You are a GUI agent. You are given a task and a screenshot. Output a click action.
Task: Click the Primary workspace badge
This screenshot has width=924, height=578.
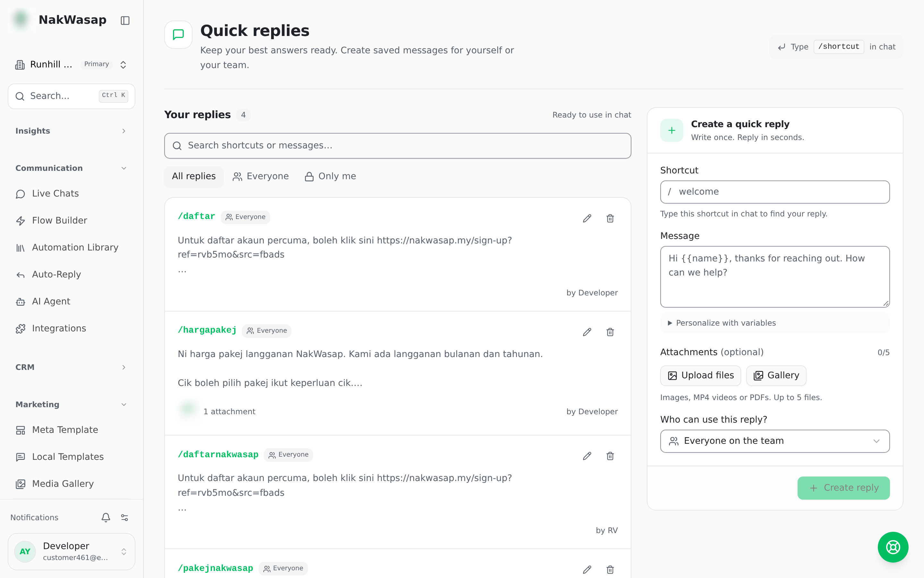tap(96, 64)
